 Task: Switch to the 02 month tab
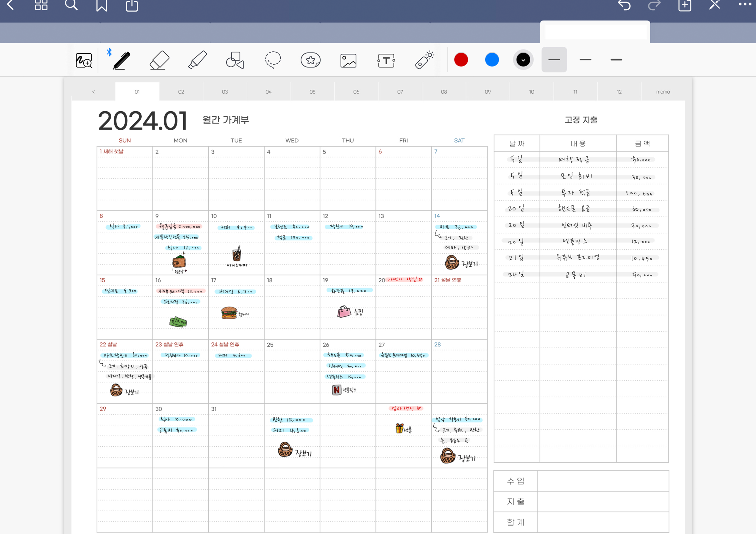coord(181,92)
